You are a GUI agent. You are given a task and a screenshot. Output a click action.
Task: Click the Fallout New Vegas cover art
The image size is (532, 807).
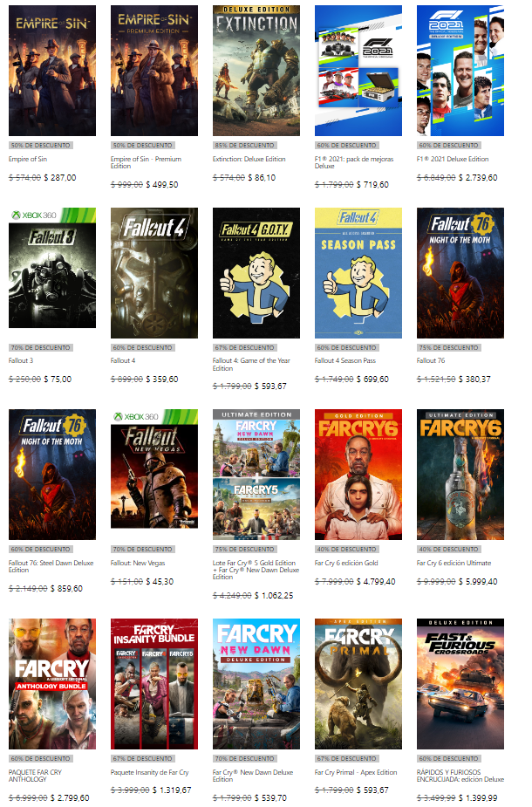click(153, 468)
